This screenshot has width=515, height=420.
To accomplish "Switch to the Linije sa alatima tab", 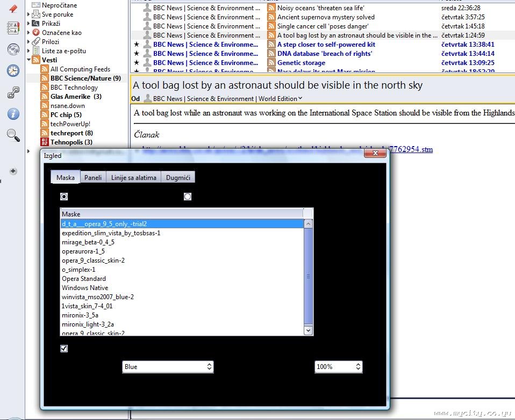I will pyautogui.click(x=134, y=178).
